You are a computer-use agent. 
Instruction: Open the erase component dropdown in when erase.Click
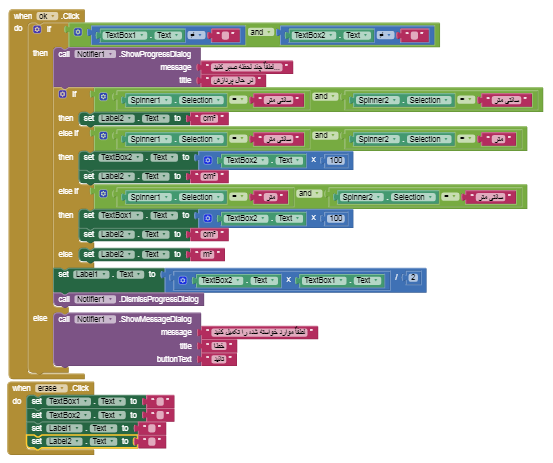pos(51,388)
